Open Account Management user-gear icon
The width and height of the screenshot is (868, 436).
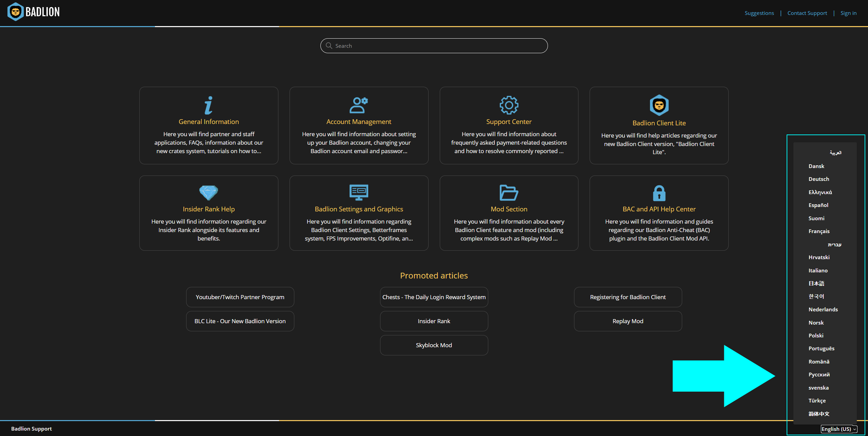click(359, 105)
